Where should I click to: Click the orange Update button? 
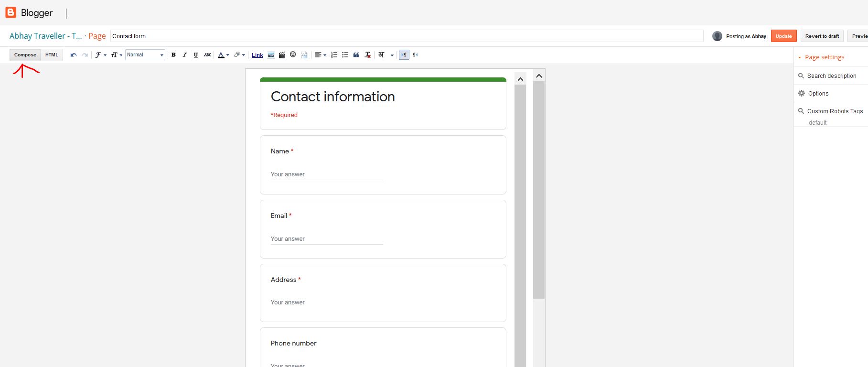tap(783, 36)
